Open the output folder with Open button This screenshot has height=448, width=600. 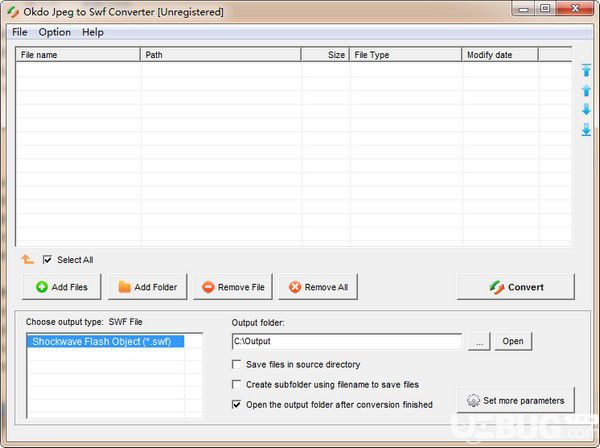click(513, 341)
